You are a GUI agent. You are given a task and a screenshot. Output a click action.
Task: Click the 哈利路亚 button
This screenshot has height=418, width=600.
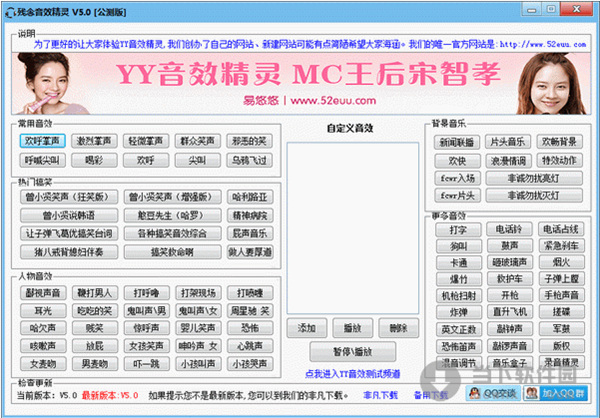click(x=250, y=197)
